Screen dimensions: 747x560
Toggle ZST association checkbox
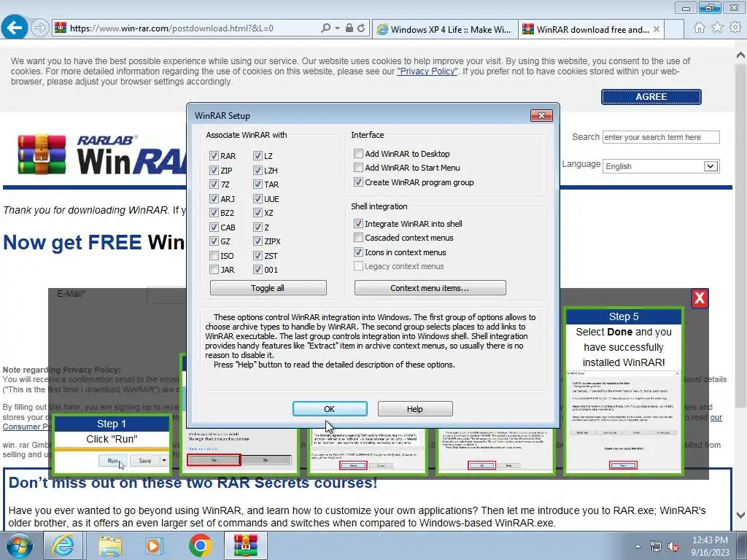[x=258, y=256]
